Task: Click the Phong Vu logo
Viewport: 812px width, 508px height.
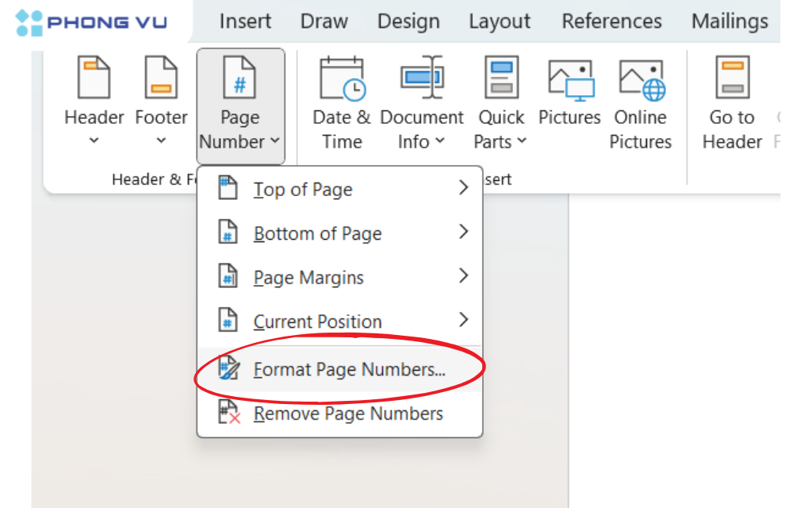Action: click(x=90, y=21)
